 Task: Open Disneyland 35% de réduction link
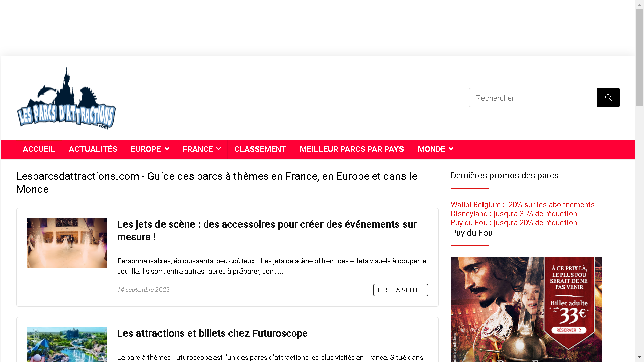pos(514,214)
